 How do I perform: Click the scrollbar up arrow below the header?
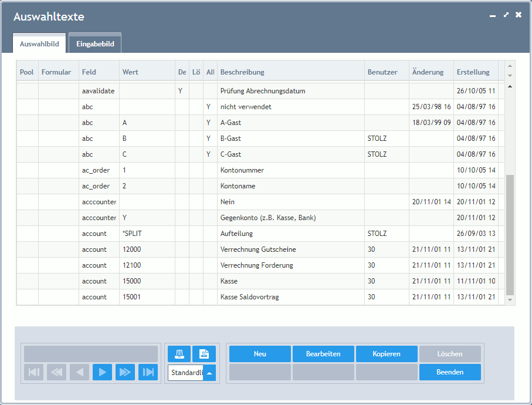tap(510, 86)
